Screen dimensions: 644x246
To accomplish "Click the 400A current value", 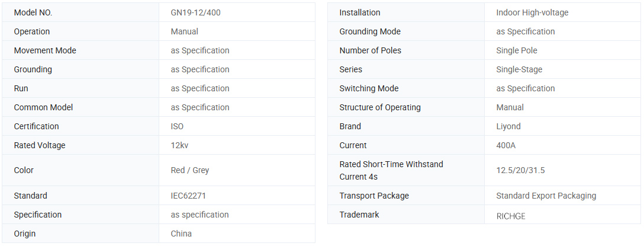I will (507, 145).
